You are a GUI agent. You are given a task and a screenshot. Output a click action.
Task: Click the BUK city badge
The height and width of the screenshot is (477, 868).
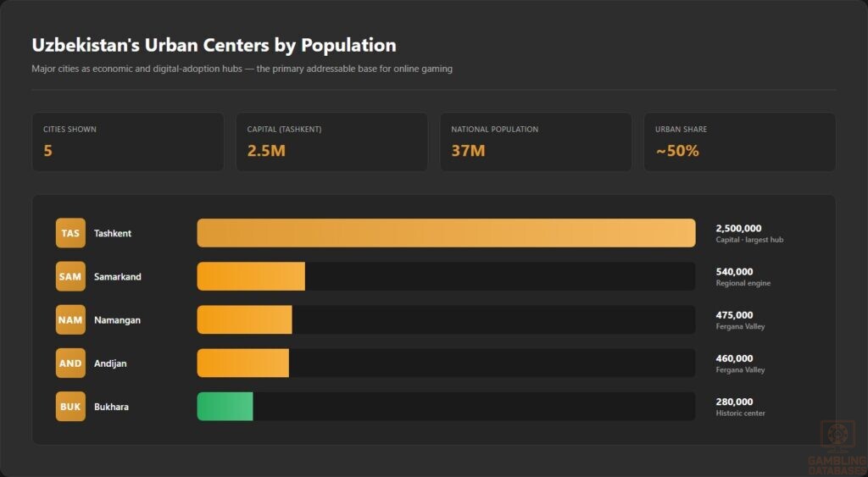tap(70, 406)
